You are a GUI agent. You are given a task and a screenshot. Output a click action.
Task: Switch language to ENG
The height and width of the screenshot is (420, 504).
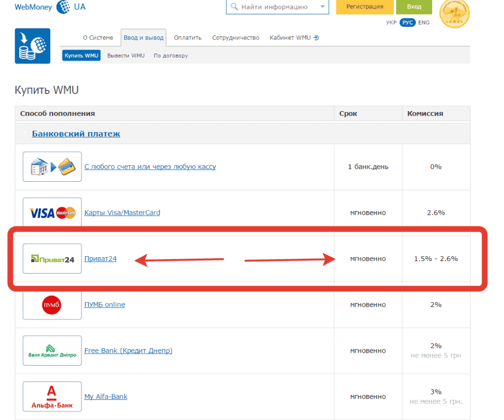click(x=424, y=23)
